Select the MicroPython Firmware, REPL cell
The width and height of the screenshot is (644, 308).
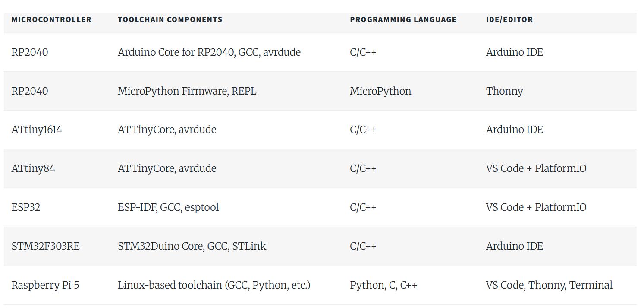(187, 91)
